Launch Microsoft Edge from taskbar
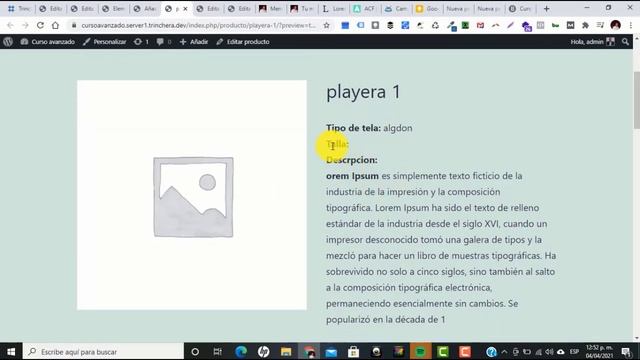640x360 pixels. tap(241, 351)
